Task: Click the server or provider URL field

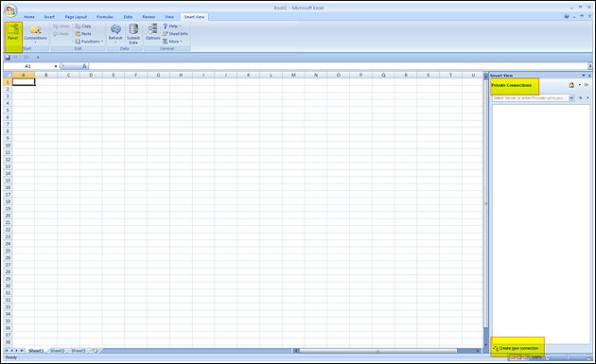Action: (x=530, y=98)
